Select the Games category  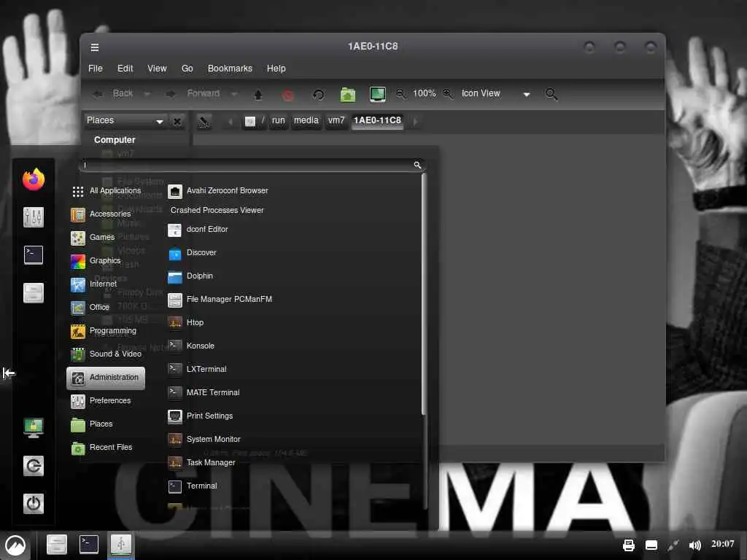107,238
